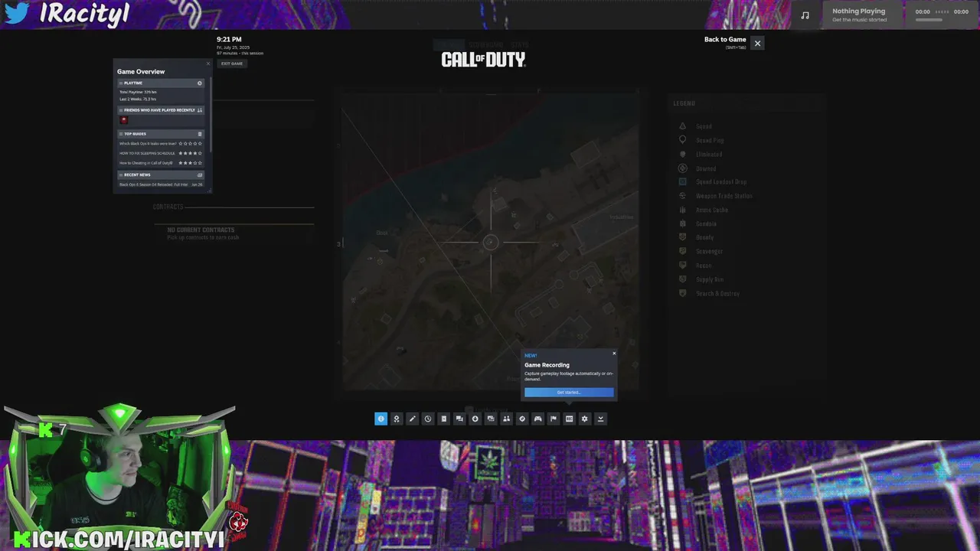Screen dimensions: 980x551
Task: Click the FRIENDS WHO HAVE PLAYED RECENTLY header
Action: (161, 110)
